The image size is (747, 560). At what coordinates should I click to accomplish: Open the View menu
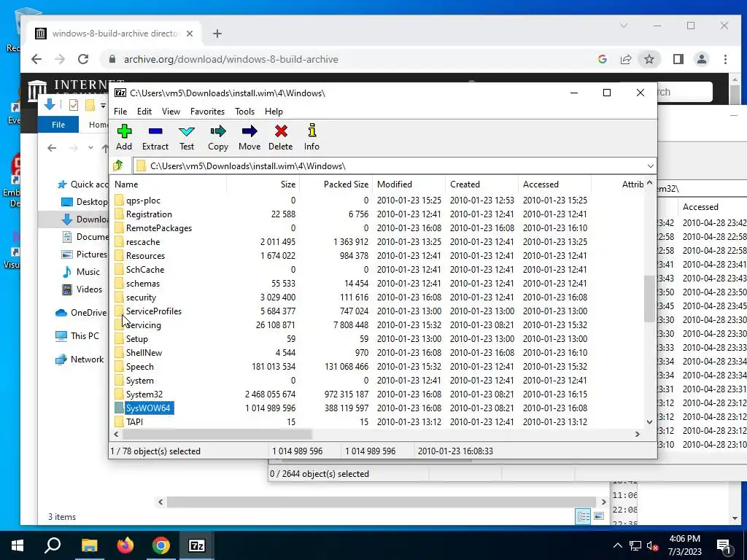click(x=171, y=112)
